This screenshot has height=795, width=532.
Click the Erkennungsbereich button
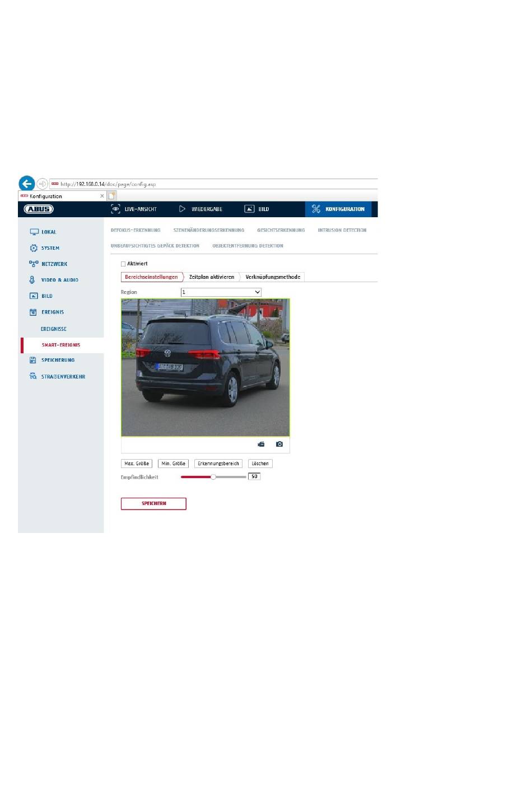(x=218, y=464)
